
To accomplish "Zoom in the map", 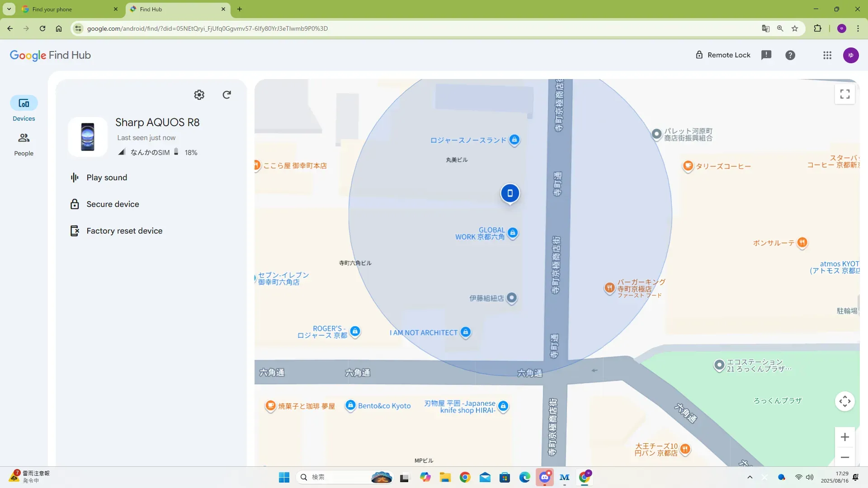I will click(x=844, y=437).
